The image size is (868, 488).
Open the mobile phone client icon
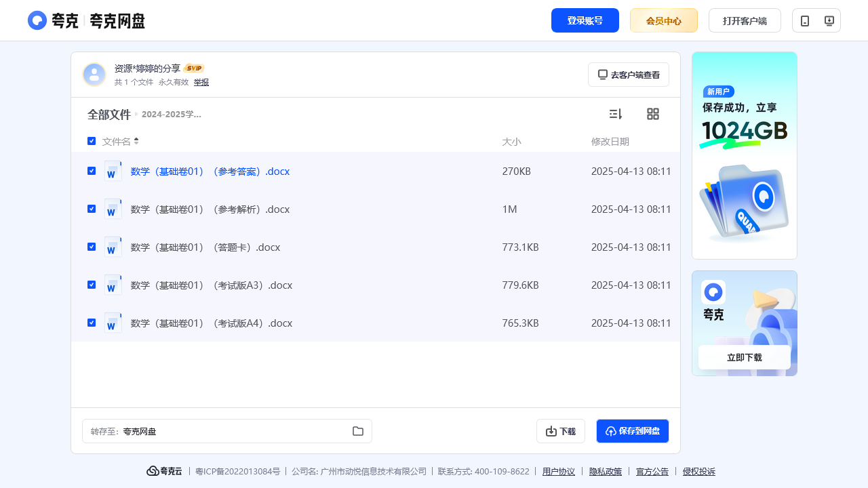(805, 21)
